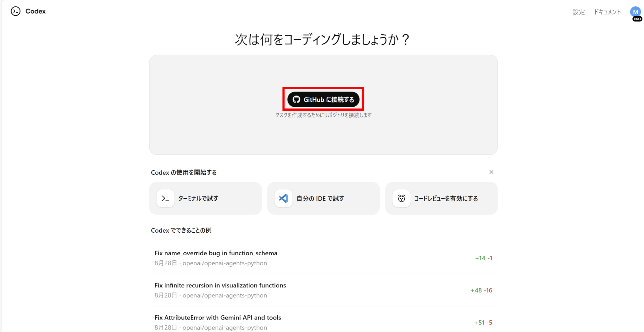Select the ターミナルで試す label
The height and width of the screenshot is (332, 644).
tap(198, 198)
